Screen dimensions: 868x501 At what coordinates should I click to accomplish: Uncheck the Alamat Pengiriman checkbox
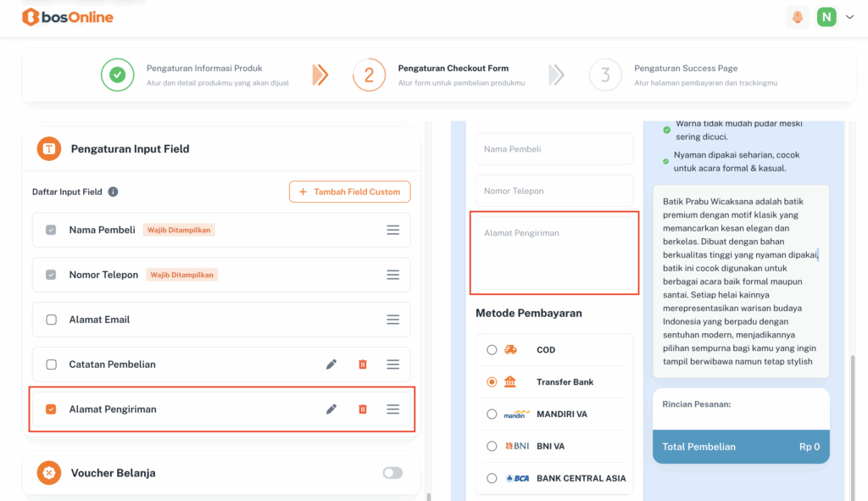tap(51, 409)
